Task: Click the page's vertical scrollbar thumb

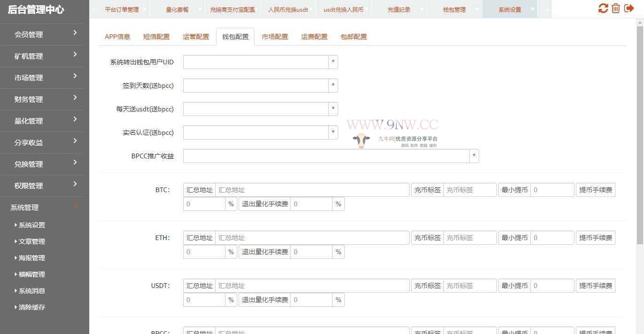Action: 640,135
